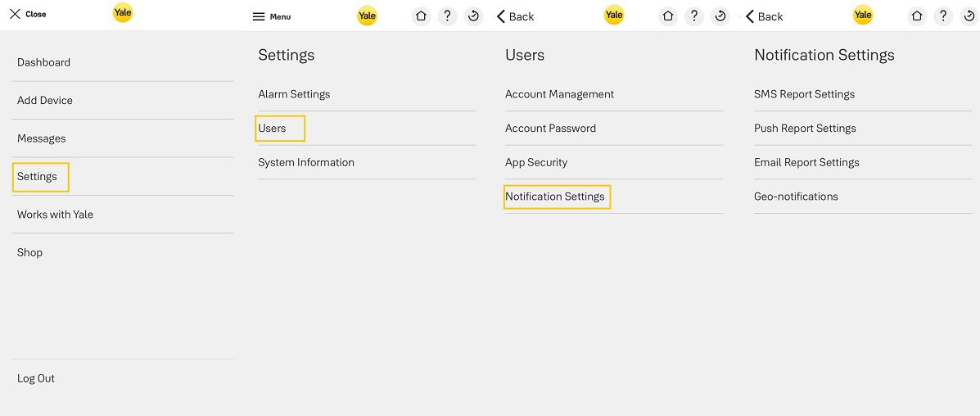This screenshot has width=980, height=416.
Task: Click home icon on Settings screen
Action: pos(421,16)
